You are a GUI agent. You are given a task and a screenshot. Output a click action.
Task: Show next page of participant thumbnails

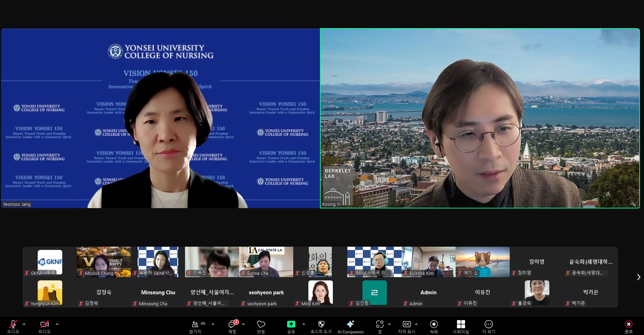[638, 277]
